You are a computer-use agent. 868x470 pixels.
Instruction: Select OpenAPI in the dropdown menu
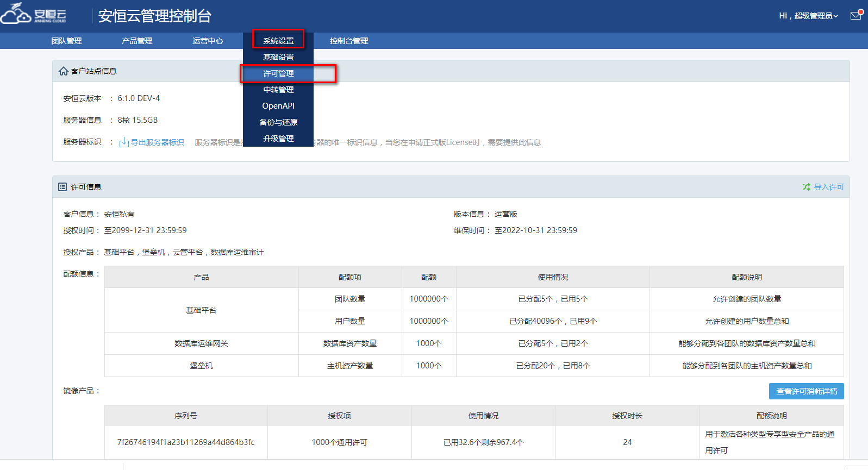click(278, 106)
